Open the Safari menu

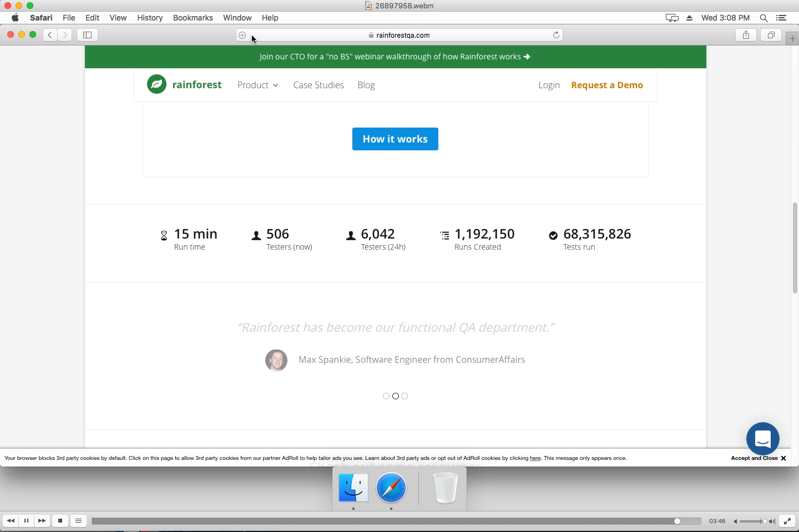tap(41, 18)
